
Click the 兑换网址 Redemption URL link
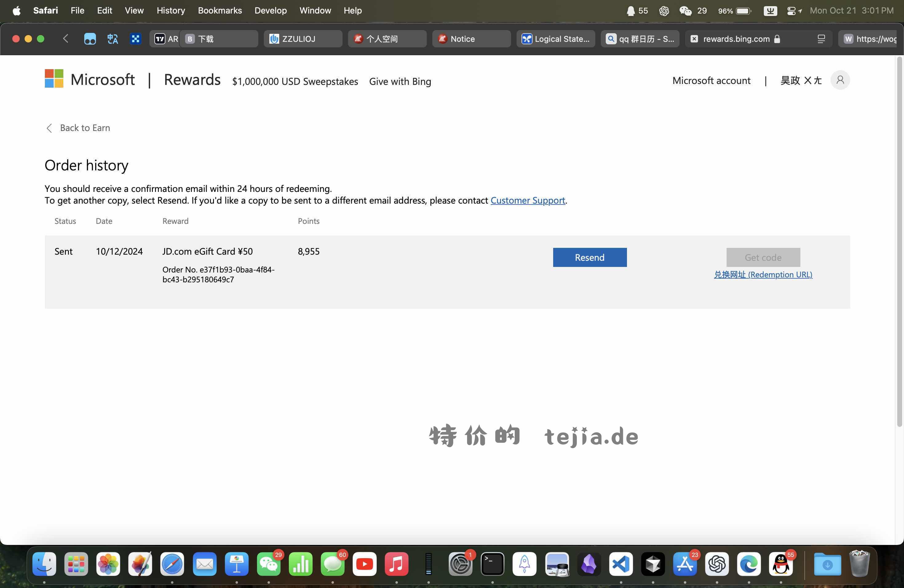[x=763, y=275]
